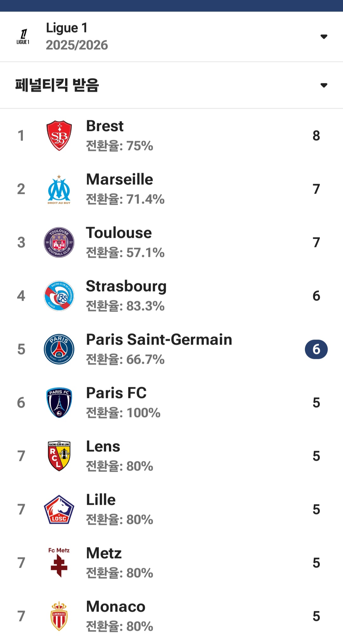Open the Ligue 1 2025/2026 title
Viewport: 343px width, 644px height.
[x=77, y=36]
